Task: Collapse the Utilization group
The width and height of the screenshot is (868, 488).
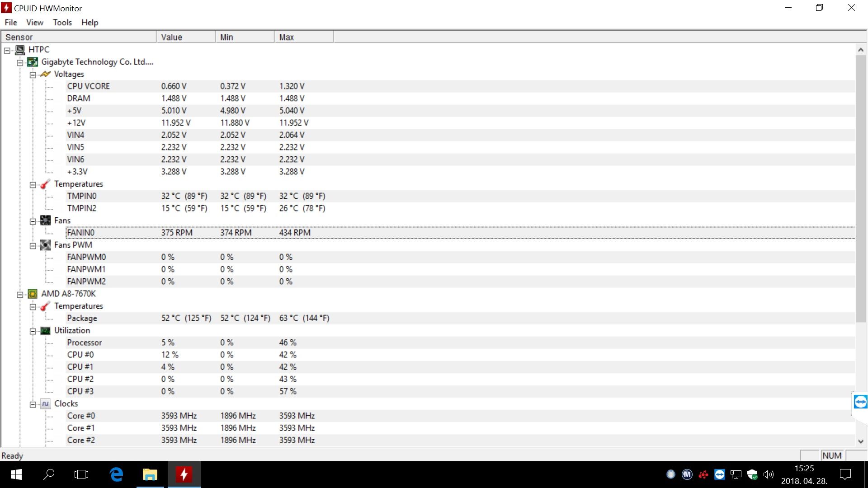Action: pos(33,331)
